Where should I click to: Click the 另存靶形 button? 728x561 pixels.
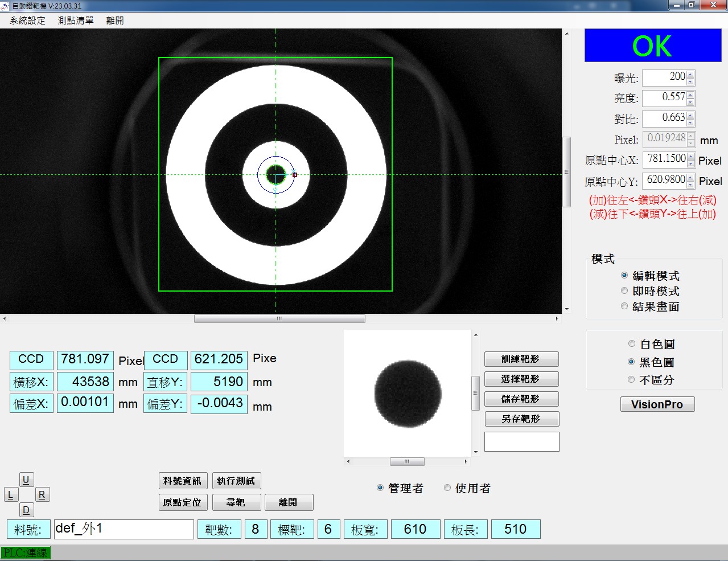point(521,419)
